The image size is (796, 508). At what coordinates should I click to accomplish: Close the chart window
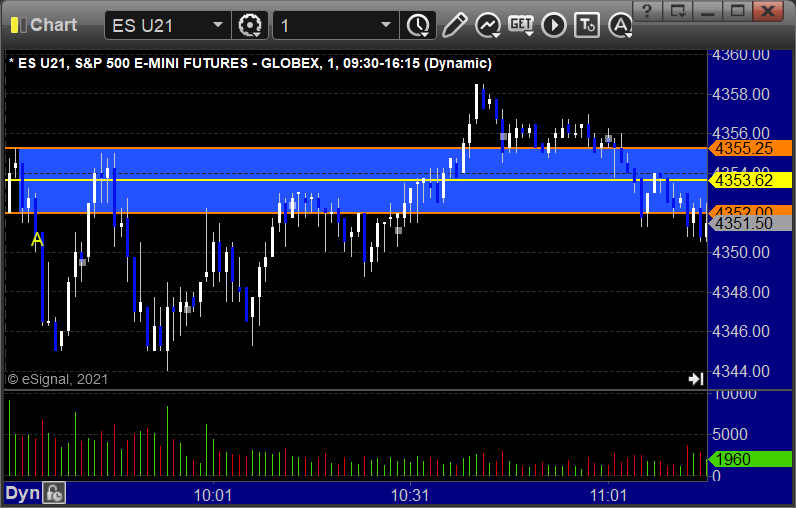[768, 11]
